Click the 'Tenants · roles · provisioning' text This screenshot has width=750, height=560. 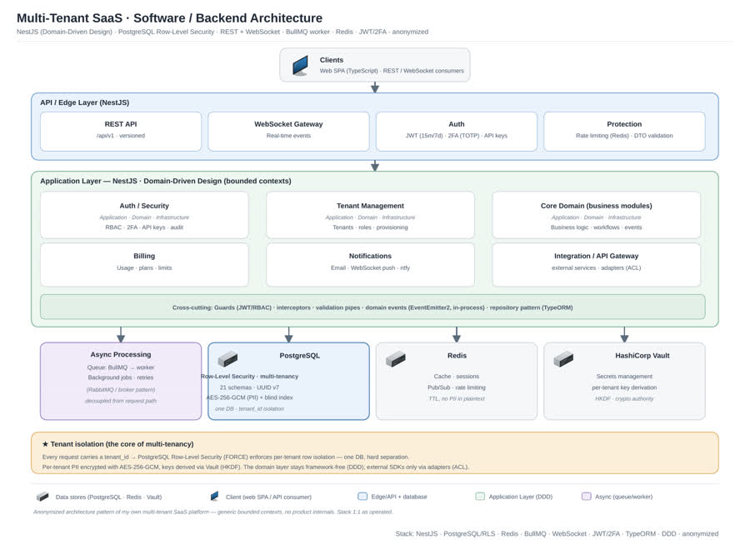pyautogui.click(x=370, y=227)
